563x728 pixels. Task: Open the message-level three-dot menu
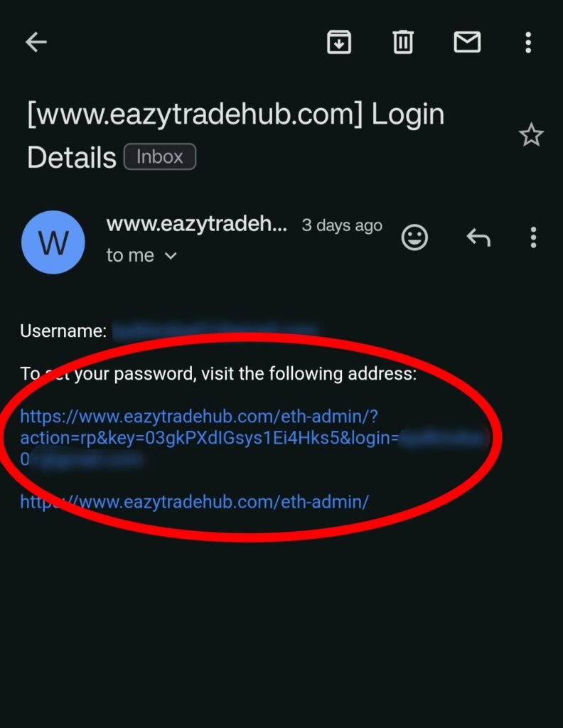pos(533,237)
